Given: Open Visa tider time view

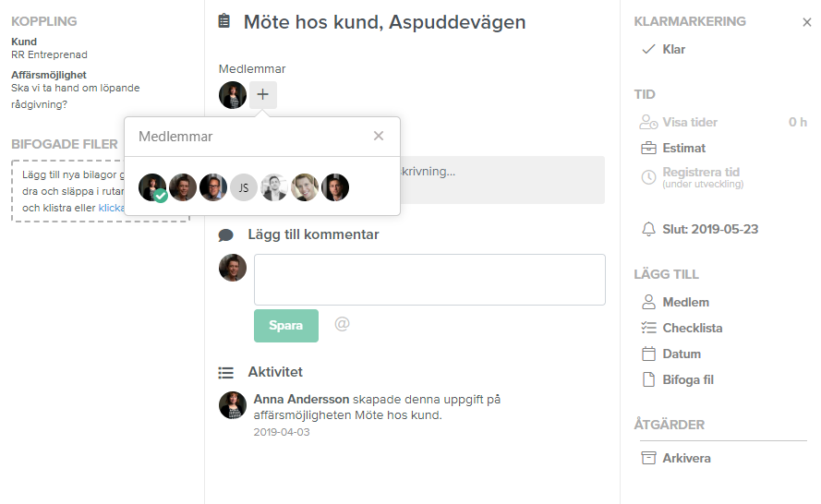Looking at the screenshot, I should tap(689, 122).
